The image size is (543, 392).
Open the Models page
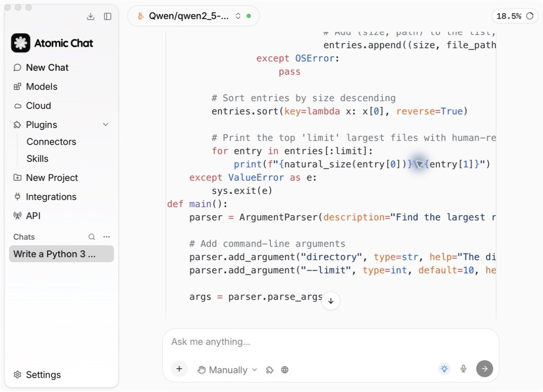41,86
